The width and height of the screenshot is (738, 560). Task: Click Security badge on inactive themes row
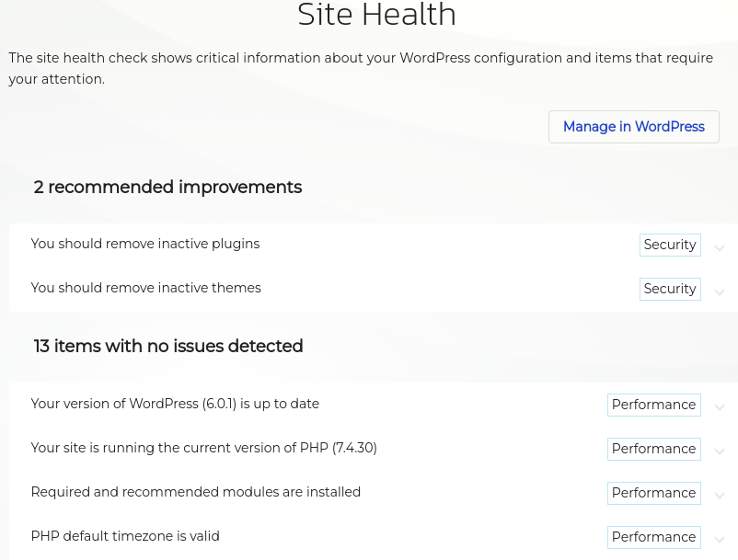[670, 289]
